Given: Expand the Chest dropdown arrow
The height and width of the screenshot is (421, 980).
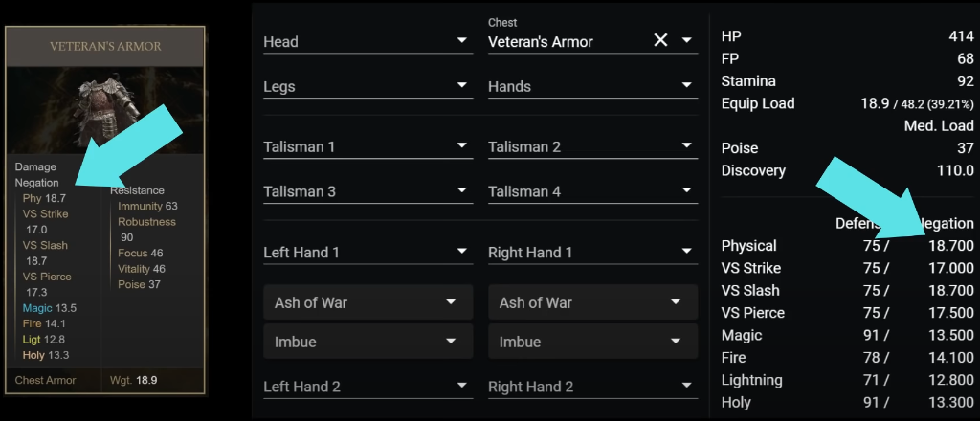Looking at the screenshot, I should (x=687, y=41).
